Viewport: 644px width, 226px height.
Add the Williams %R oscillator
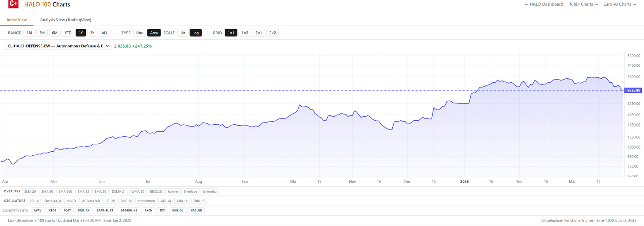coord(91,201)
